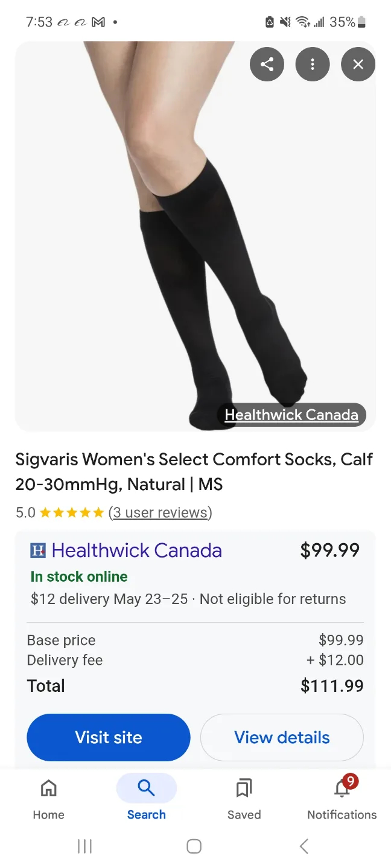391x868 pixels.
Task: Tap the Healthwick Canada caption on the photo
Action: (x=291, y=414)
